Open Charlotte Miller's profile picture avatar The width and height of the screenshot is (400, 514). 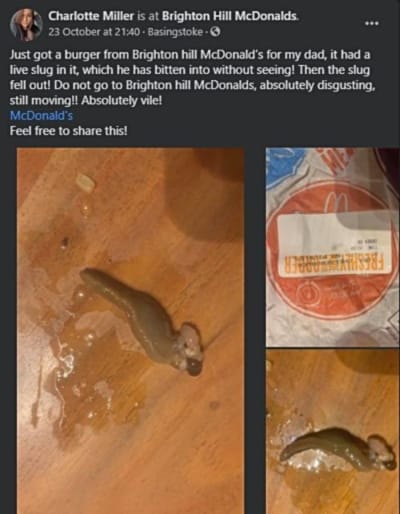click(26, 25)
